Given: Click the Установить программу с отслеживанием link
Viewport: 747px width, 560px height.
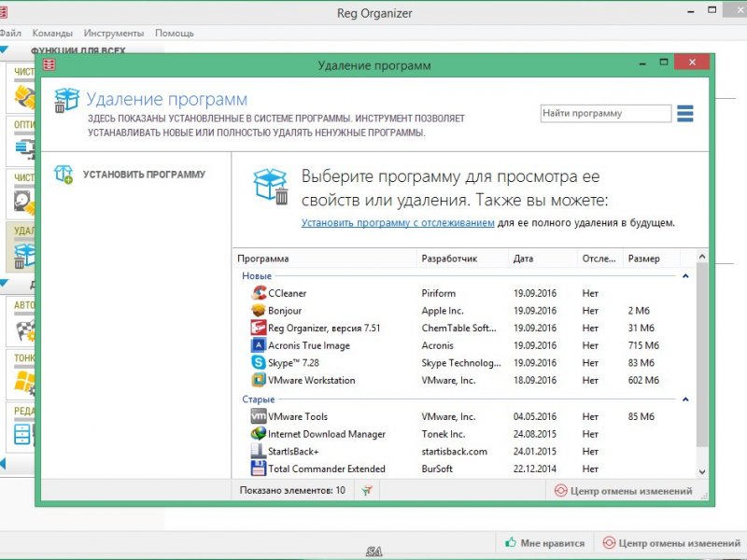Looking at the screenshot, I should pos(398,222).
